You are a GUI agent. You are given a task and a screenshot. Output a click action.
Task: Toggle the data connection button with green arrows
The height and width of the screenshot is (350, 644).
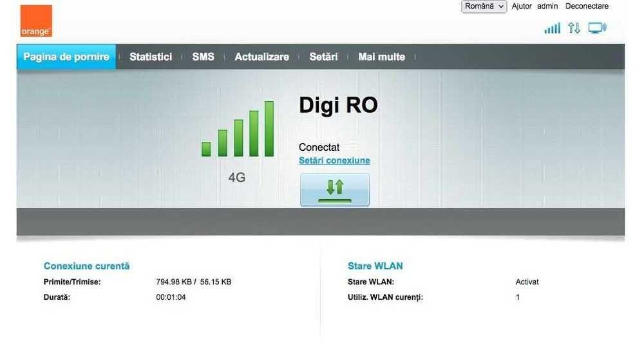click(335, 190)
